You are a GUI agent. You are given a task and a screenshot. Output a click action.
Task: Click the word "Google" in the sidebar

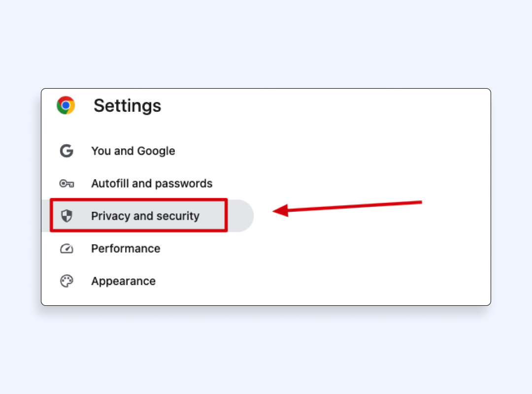pyautogui.click(x=156, y=151)
